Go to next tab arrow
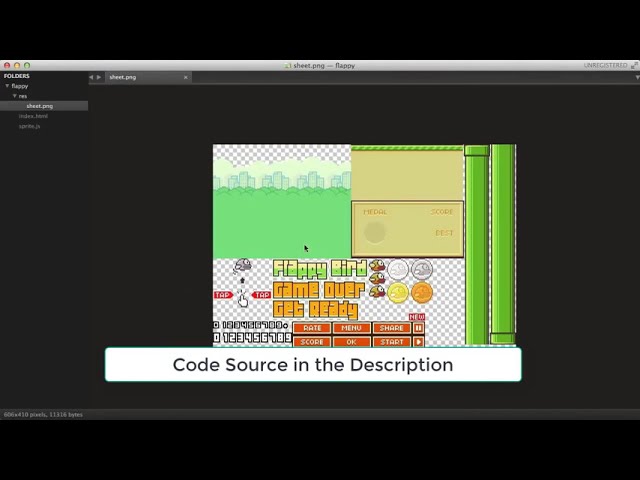 click(x=99, y=77)
